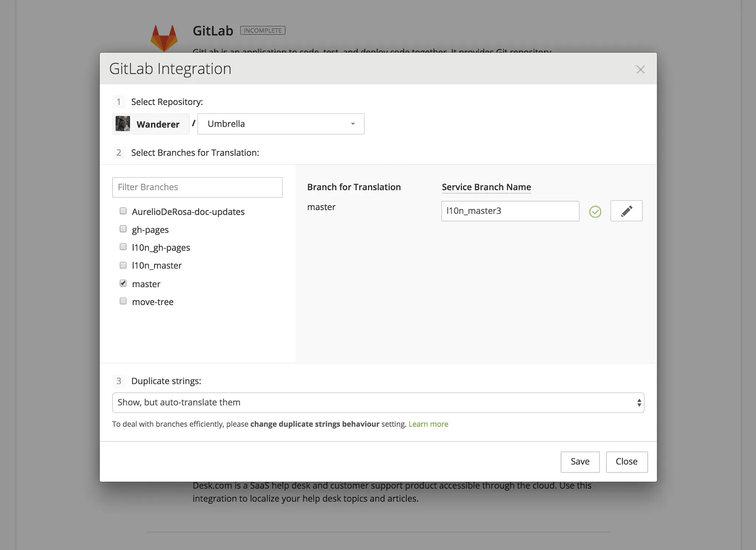Click the Wanderer user avatar
This screenshot has width=756, height=550.
tap(123, 124)
